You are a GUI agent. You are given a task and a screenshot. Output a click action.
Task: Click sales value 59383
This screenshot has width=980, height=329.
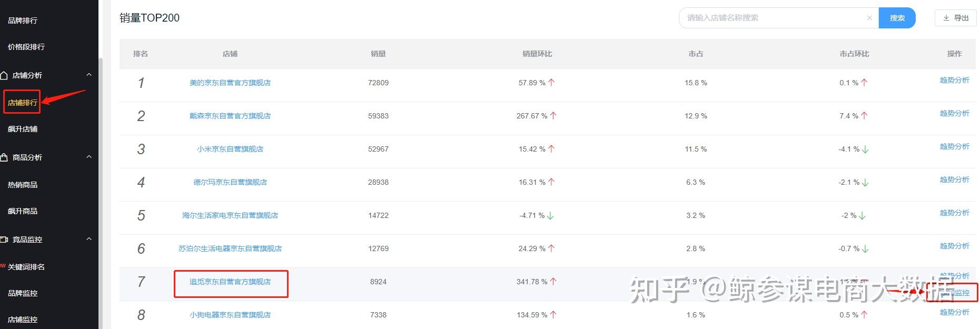[x=378, y=116]
